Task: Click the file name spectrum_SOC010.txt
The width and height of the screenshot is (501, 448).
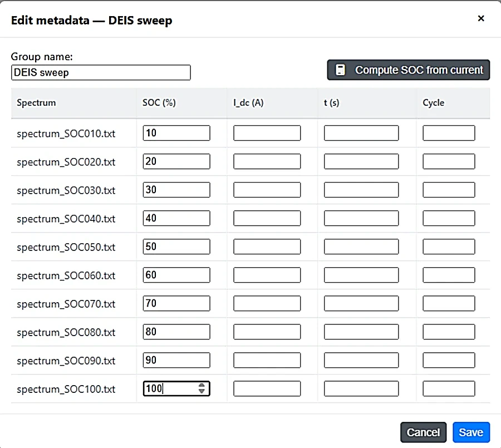Action: click(66, 134)
